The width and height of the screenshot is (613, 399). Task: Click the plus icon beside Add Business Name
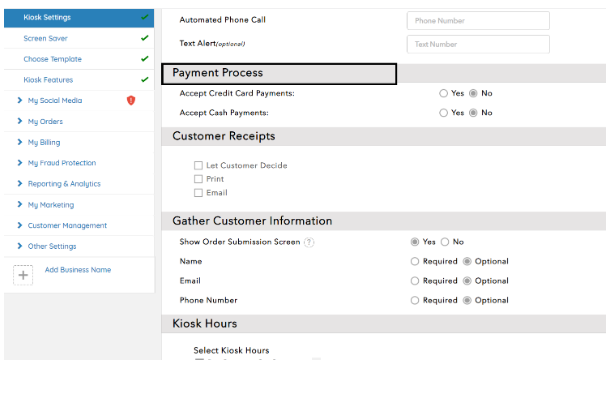pos(23,275)
